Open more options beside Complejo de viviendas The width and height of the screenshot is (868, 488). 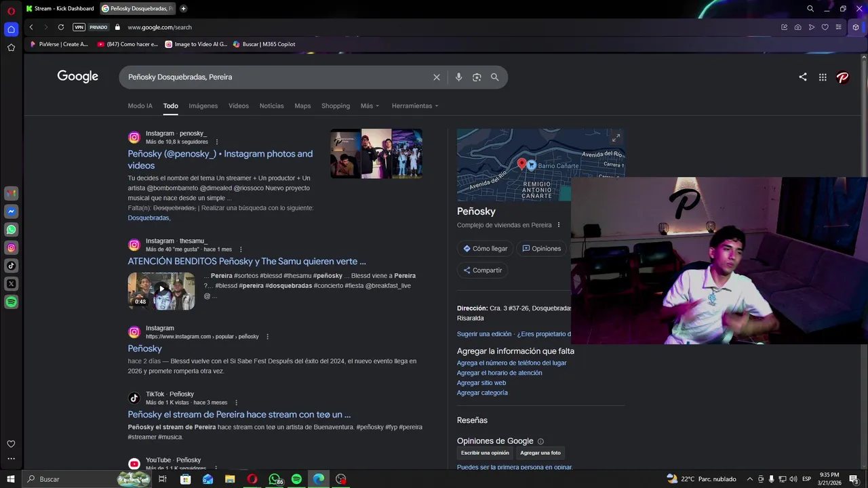[559, 225]
